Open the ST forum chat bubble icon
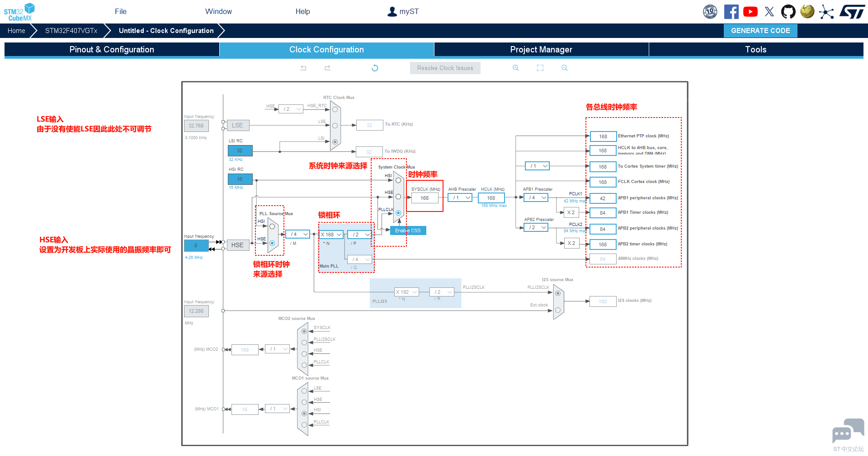Image resolution: width=868 pixels, height=456 pixels. click(848, 431)
